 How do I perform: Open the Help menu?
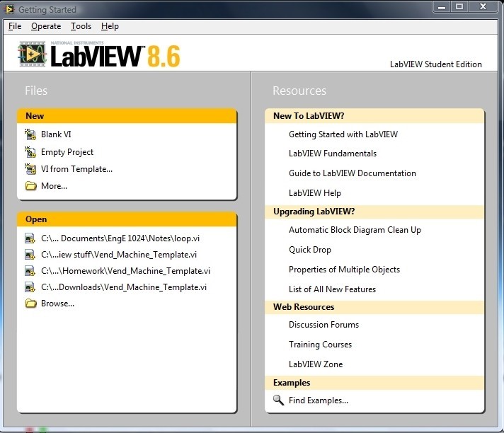pos(110,26)
